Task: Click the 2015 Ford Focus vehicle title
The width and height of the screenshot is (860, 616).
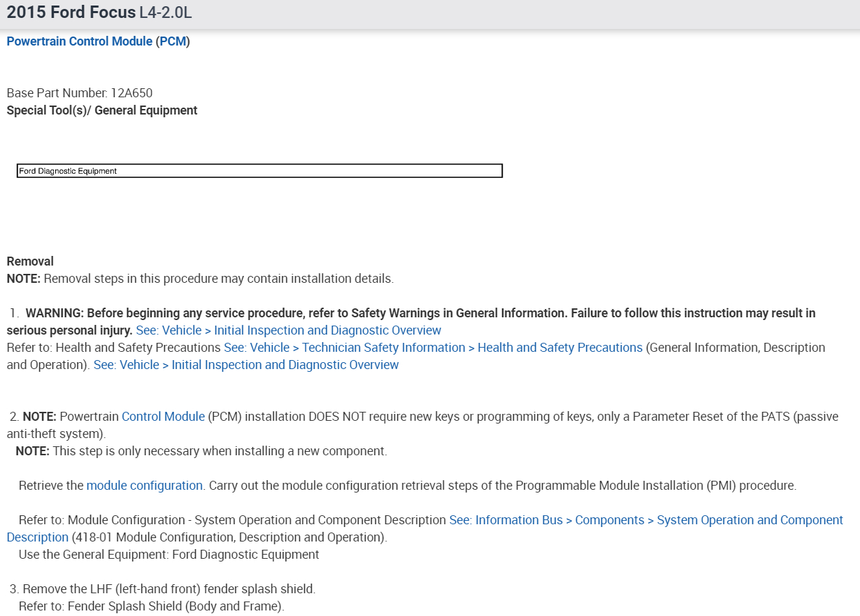Action: [x=71, y=13]
